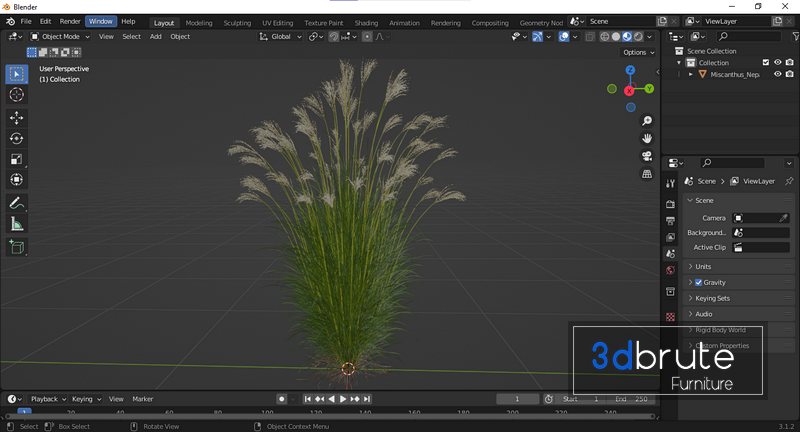The width and height of the screenshot is (800, 432).
Task: Open the Render properties tab
Action: (x=670, y=204)
